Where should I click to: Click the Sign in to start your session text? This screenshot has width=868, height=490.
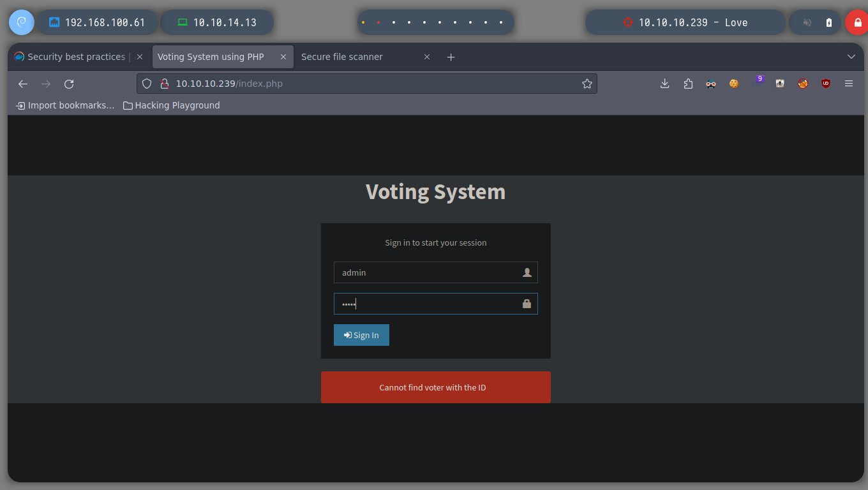(x=436, y=242)
